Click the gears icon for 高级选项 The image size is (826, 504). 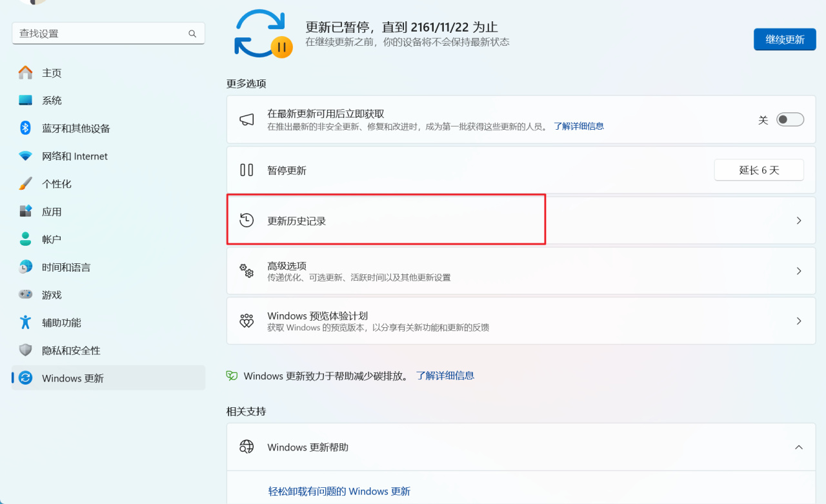pyautogui.click(x=247, y=271)
